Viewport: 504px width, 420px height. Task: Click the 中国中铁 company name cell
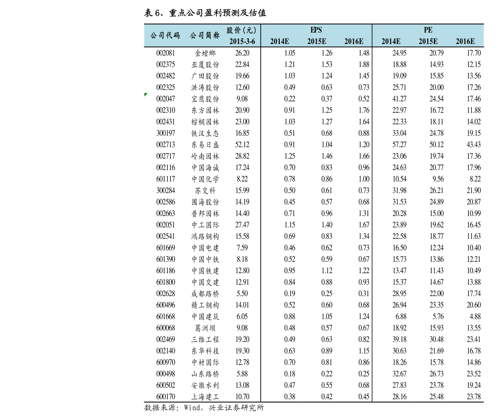click(x=205, y=259)
